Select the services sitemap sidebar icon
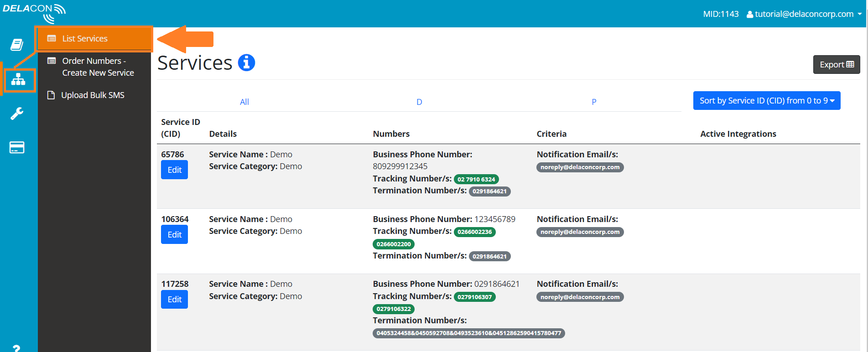Image resolution: width=868 pixels, height=352 pixels. (18, 80)
